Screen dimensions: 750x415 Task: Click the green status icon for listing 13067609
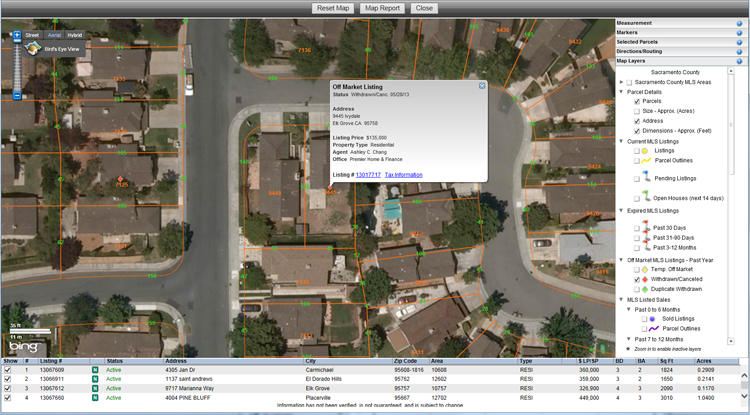click(94, 370)
